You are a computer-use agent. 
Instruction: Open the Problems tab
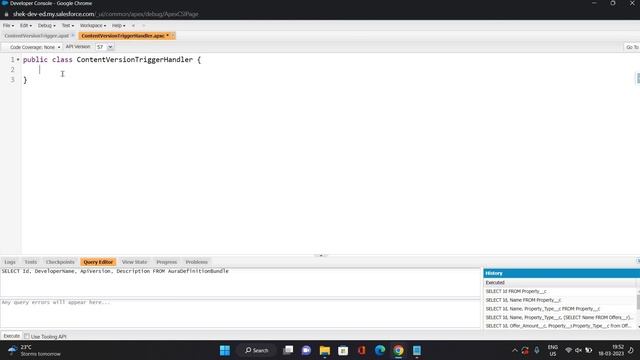[196, 262]
